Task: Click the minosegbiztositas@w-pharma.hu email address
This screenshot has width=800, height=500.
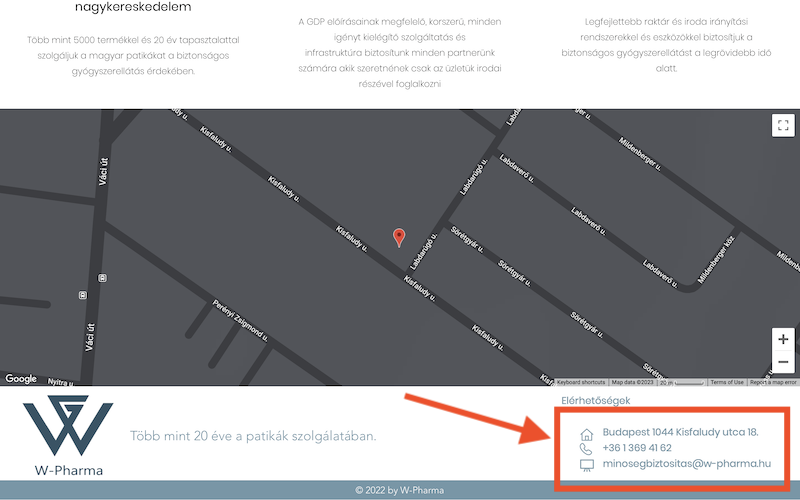Action: [686, 463]
